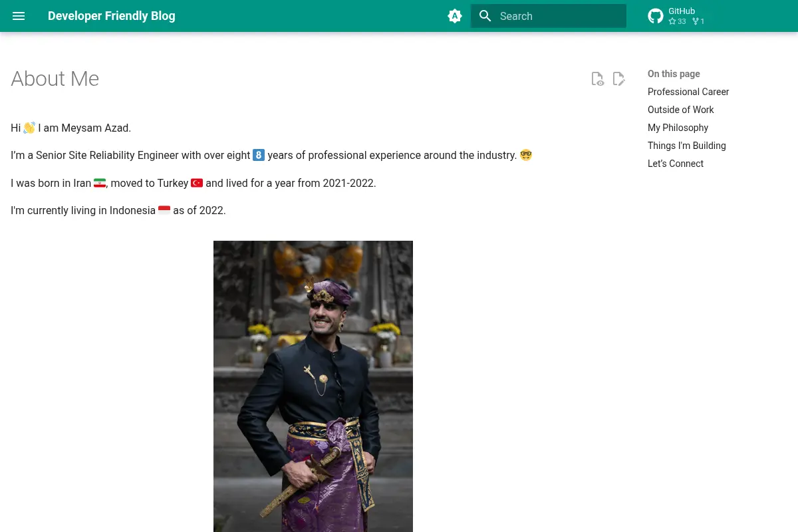Click the portrait photo of Meysam
798x532 pixels.
[313, 386]
